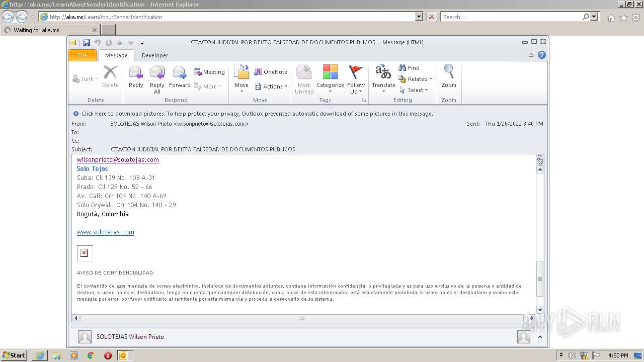Open the IE Home button
This screenshot has width=644, height=362.
(x=611, y=18)
